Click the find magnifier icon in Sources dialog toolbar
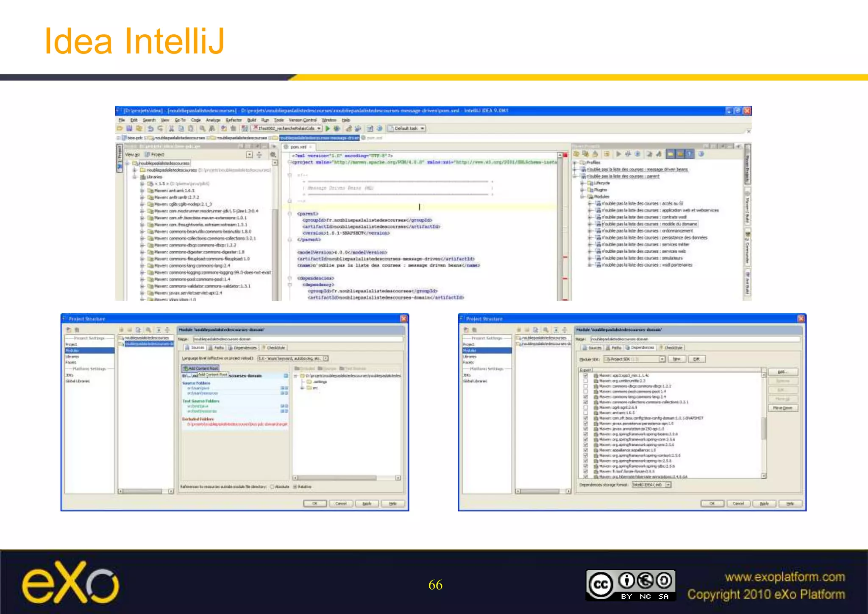This screenshot has height=614, width=868. point(148,329)
